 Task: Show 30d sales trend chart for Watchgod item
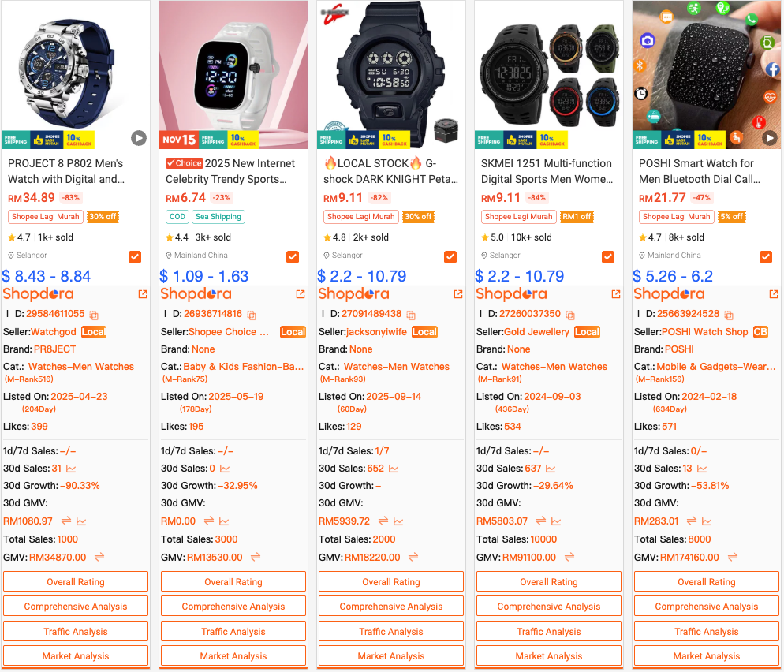(71, 469)
